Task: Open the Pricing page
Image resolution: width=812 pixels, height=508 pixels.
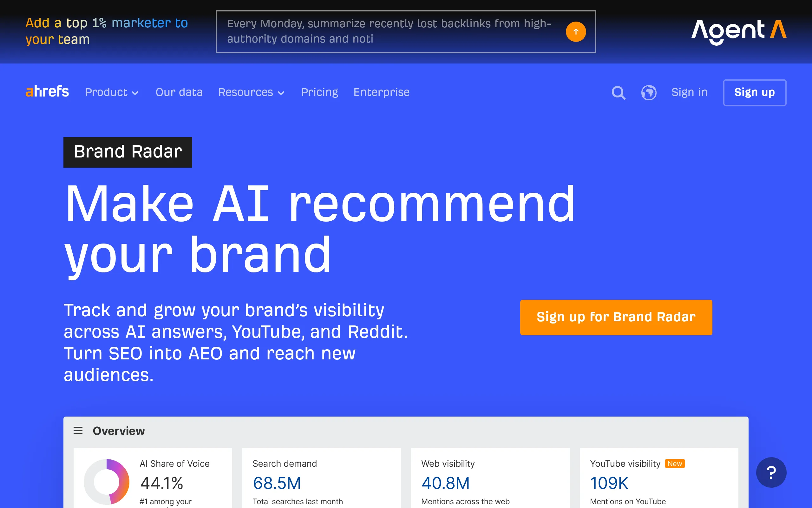Action: 319,92
